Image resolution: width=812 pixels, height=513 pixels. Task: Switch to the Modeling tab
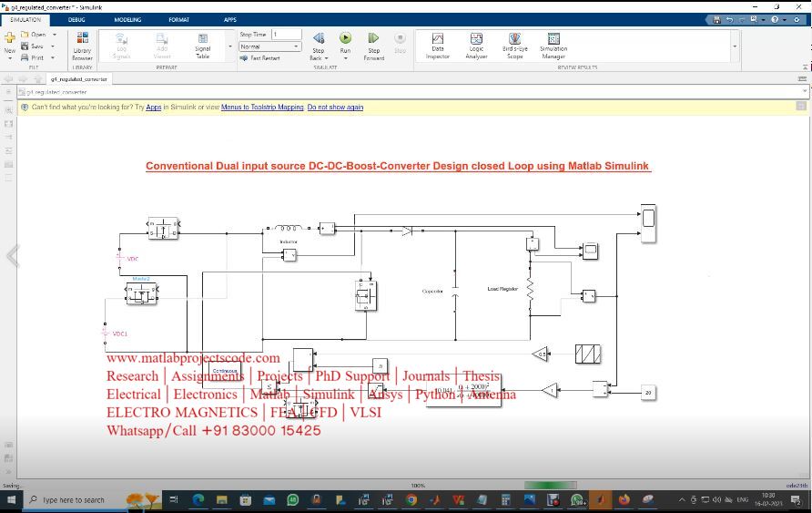[127, 20]
